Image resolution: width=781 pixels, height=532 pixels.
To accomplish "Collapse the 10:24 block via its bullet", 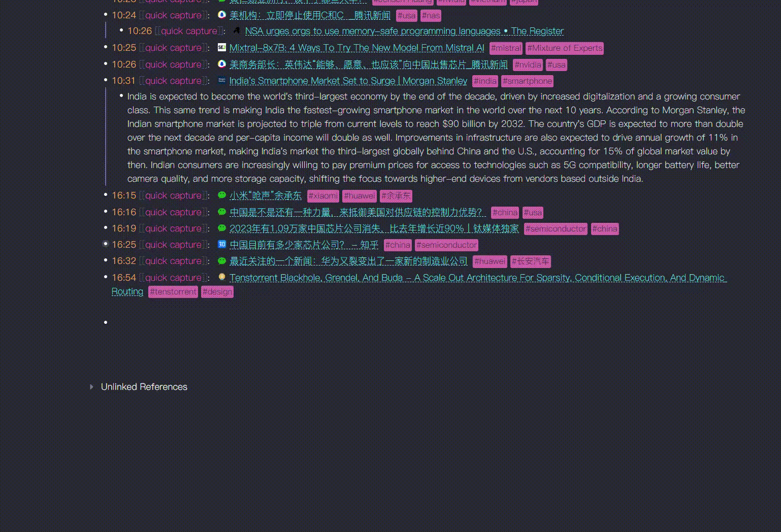I will (x=106, y=15).
